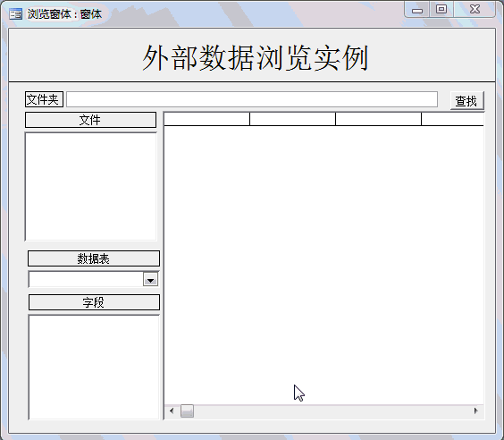Click the third column header of the grid
Image resolution: width=504 pixels, height=440 pixels.
point(378,119)
